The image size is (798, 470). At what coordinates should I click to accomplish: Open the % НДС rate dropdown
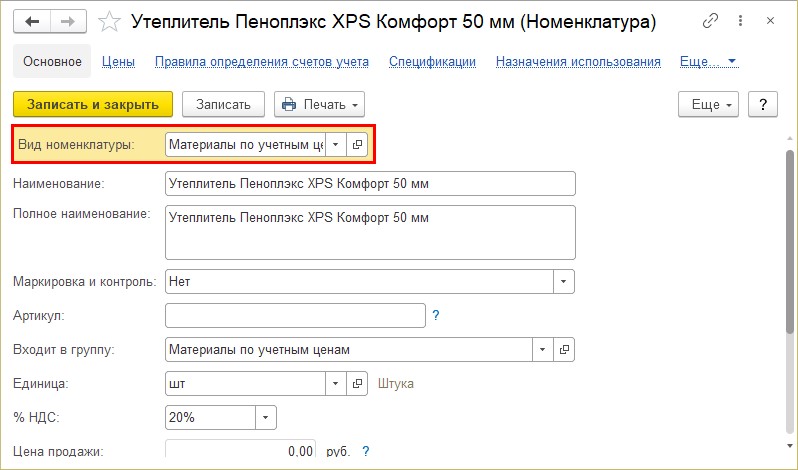pos(265,418)
